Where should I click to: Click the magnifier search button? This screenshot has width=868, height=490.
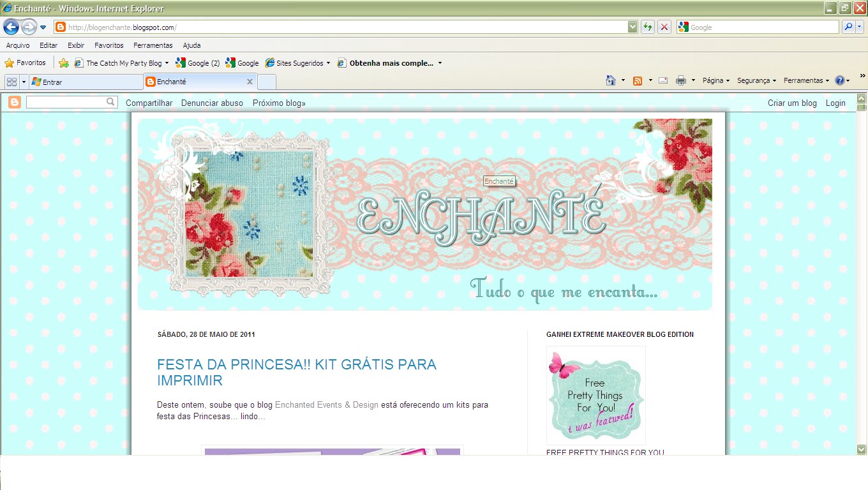point(848,27)
